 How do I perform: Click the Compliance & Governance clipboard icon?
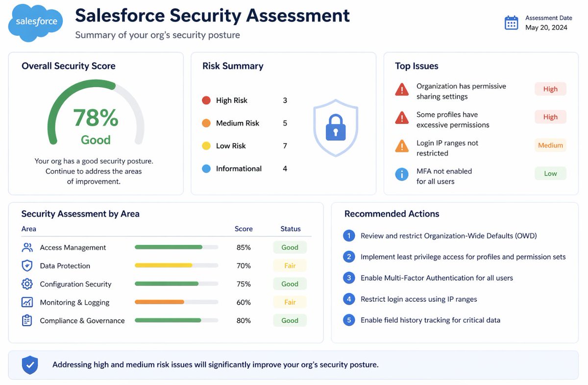click(x=27, y=320)
